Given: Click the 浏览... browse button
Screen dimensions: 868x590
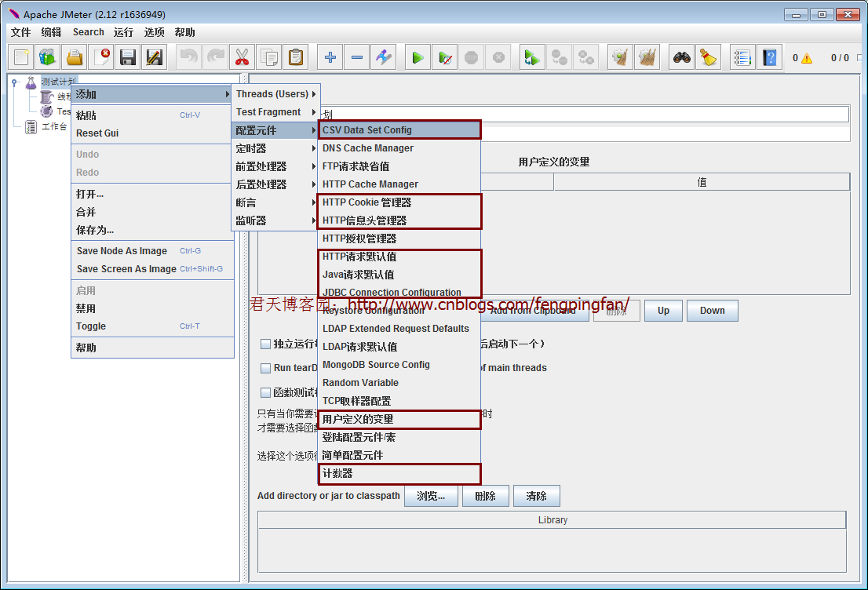Looking at the screenshot, I should 431,496.
